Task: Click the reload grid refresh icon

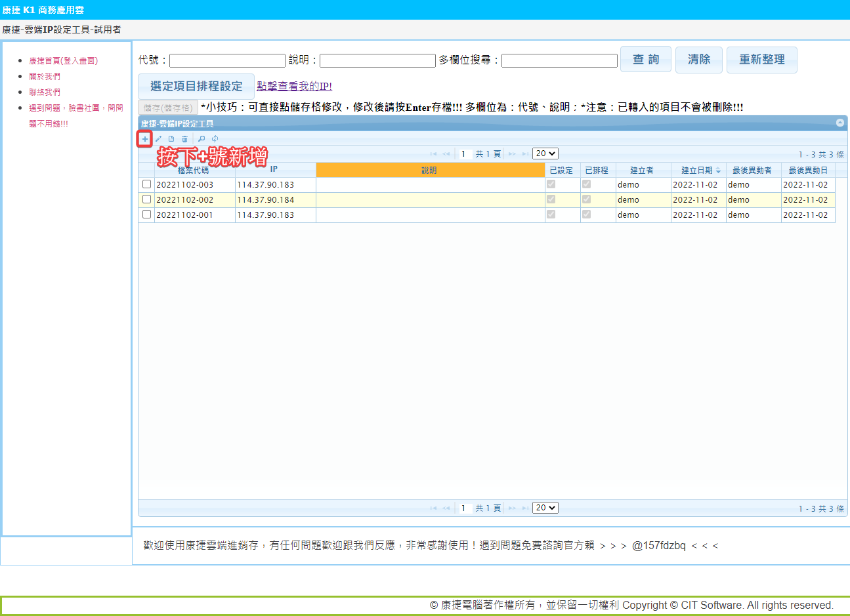Action: click(215, 139)
